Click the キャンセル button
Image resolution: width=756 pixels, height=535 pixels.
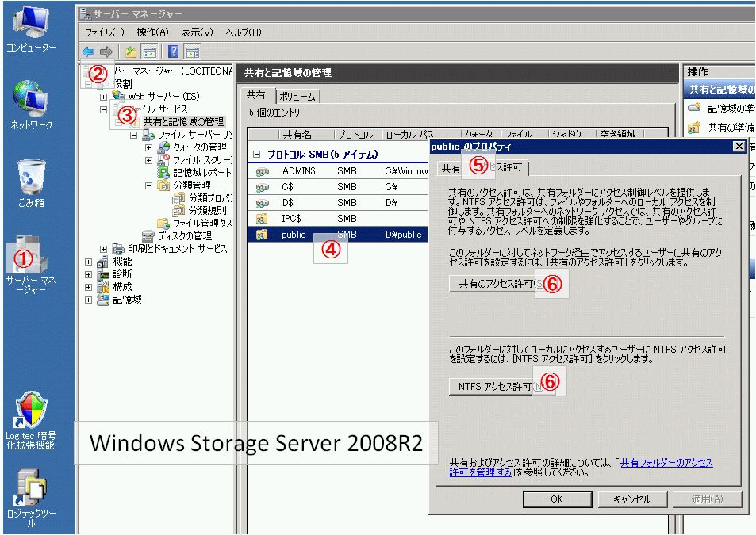(632, 499)
